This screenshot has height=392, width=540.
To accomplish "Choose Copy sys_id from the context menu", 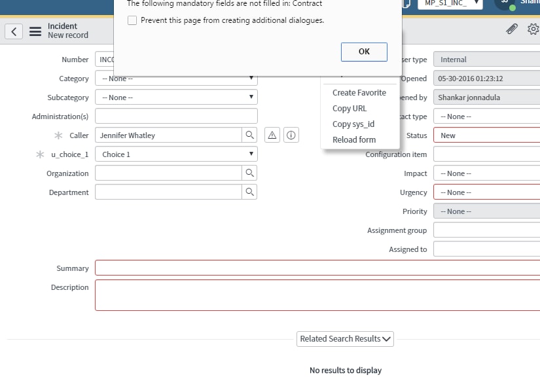I will point(353,124).
